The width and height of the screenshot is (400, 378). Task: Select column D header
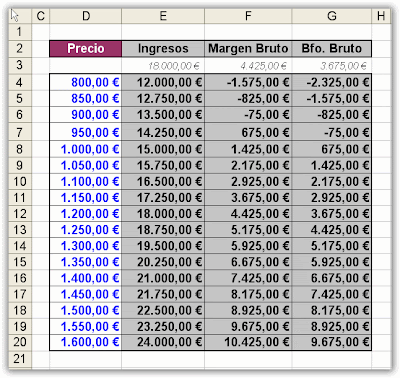tap(86, 16)
